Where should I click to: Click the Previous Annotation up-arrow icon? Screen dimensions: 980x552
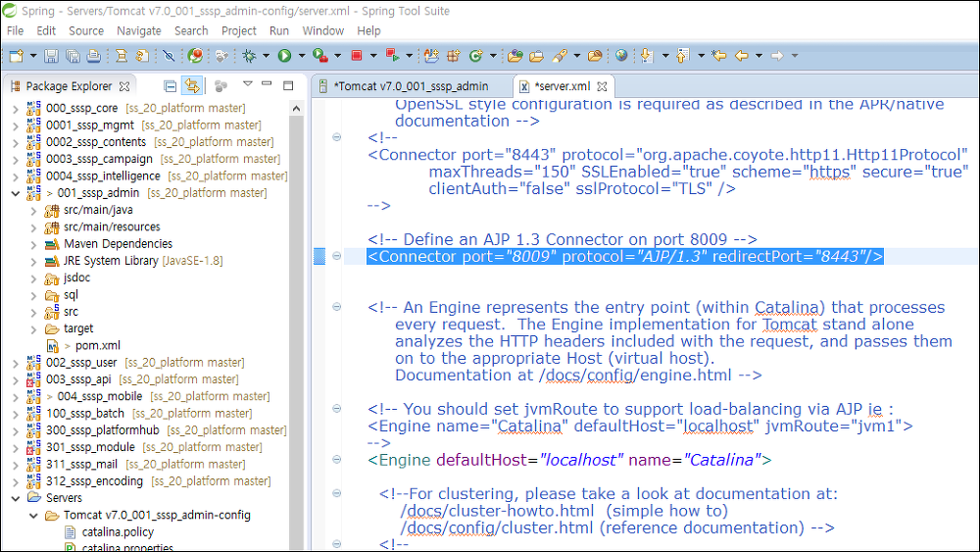click(683, 56)
